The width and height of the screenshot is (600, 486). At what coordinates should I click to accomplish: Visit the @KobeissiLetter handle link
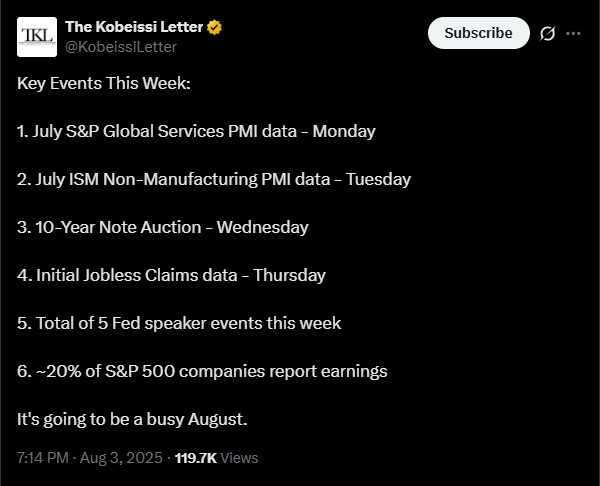(x=121, y=47)
